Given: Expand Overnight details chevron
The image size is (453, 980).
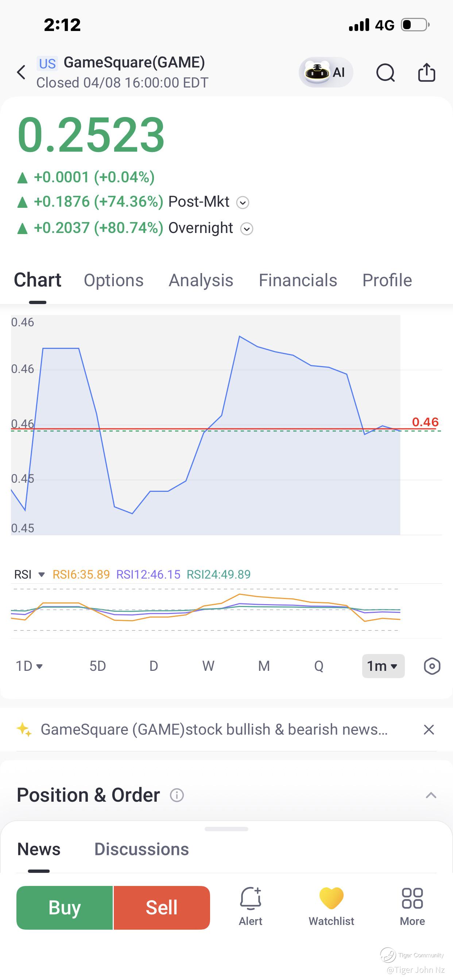Looking at the screenshot, I should coord(247,229).
